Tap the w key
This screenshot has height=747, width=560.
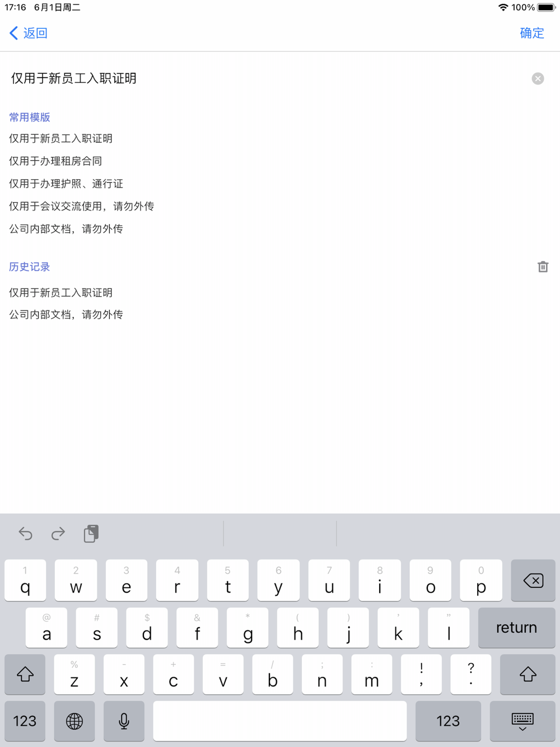click(76, 580)
